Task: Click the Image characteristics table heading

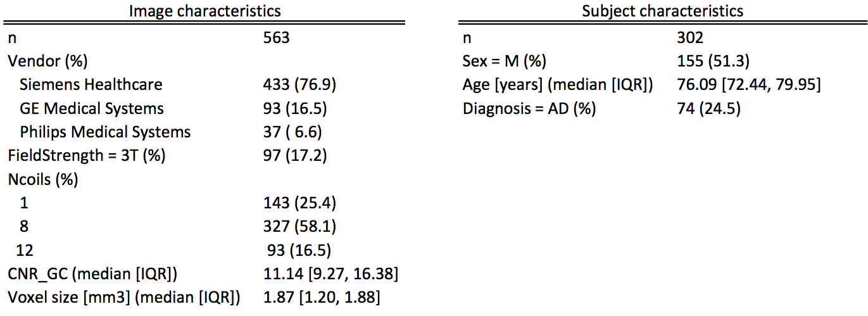Action: tap(205, 11)
